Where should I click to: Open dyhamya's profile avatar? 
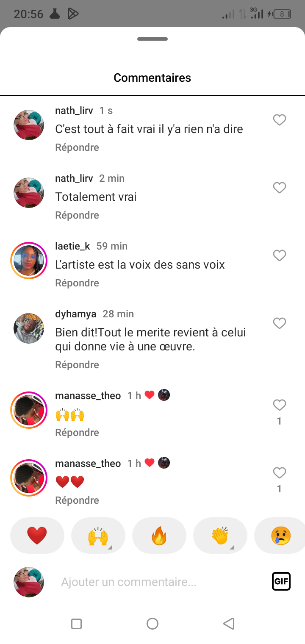29,328
